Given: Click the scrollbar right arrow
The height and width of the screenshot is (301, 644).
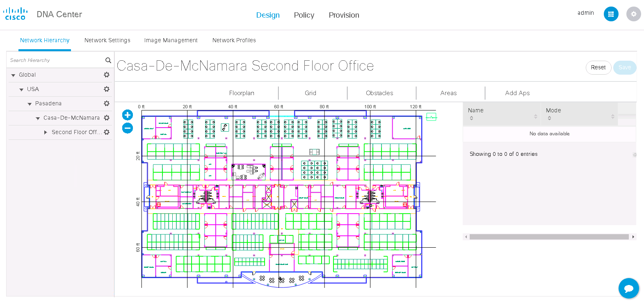Looking at the screenshot, I should point(633,237).
